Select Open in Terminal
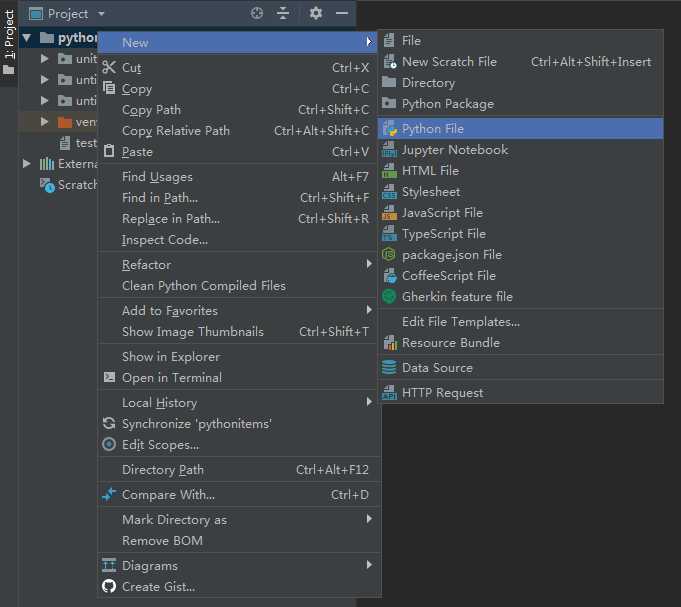This screenshot has height=607, width=681. click(171, 378)
